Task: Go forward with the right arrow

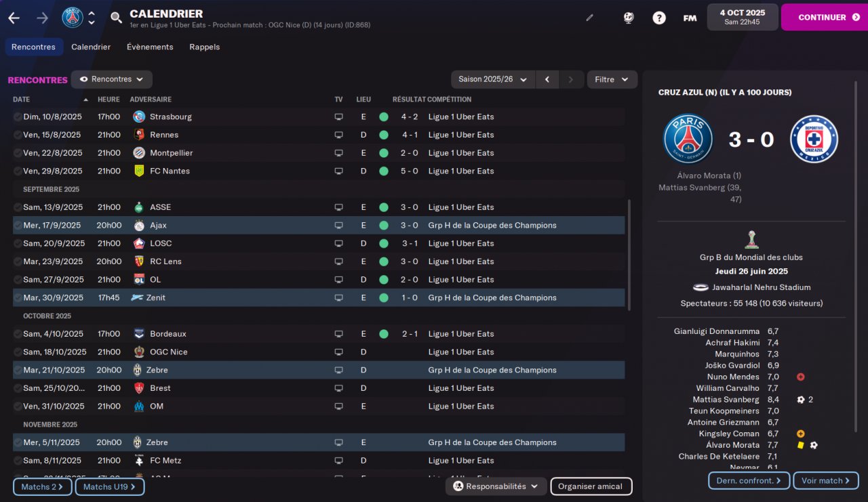Action: coord(42,18)
